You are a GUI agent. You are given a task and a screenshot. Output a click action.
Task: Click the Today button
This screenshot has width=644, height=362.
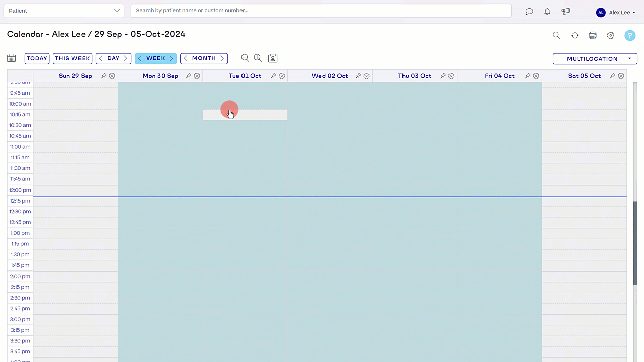point(37,58)
